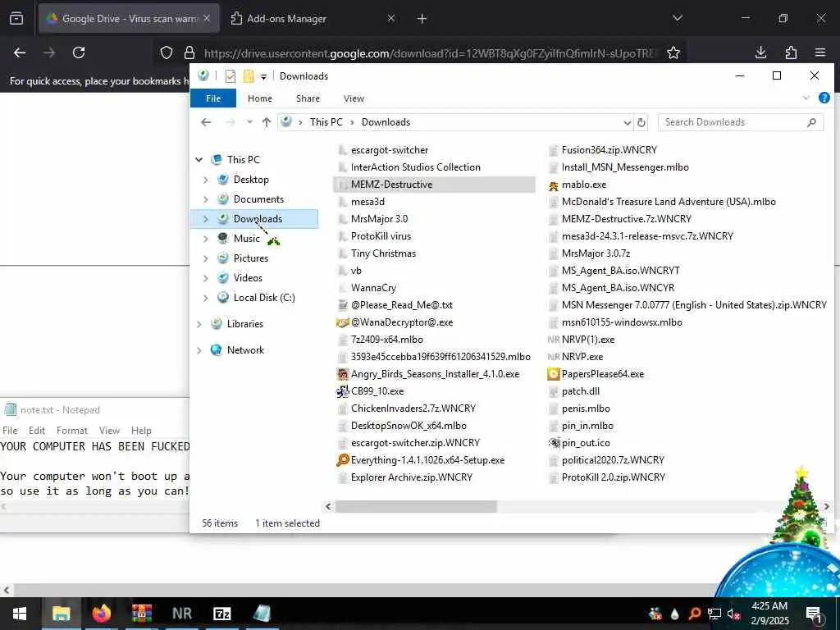Expand the ribbon chevron
The image size is (840, 630).
tap(806, 98)
